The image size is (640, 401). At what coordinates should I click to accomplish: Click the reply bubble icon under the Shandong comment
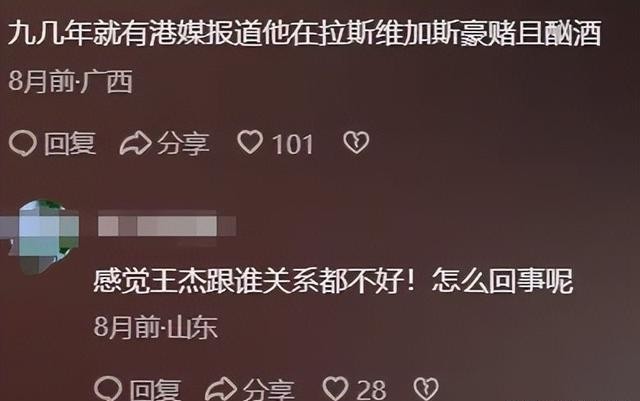tap(108, 388)
